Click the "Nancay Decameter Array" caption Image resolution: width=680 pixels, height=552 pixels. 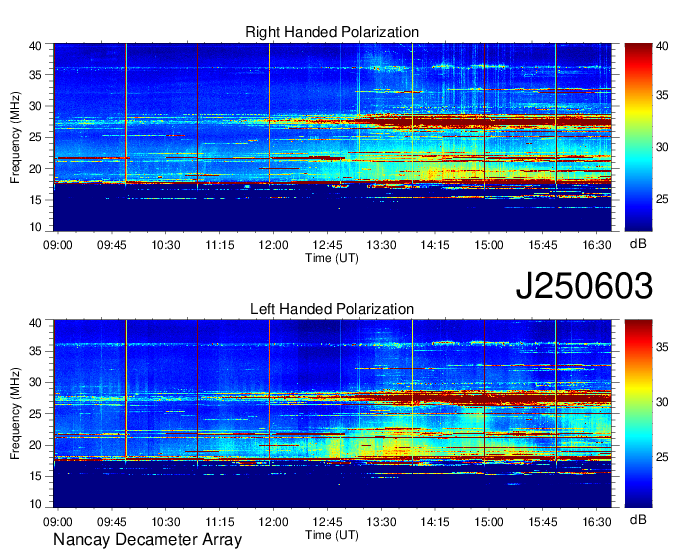(147, 540)
